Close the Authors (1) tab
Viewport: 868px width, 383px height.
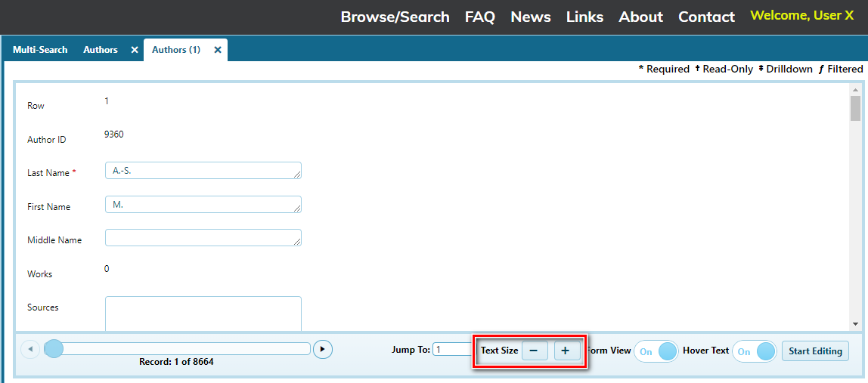(x=218, y=50)
